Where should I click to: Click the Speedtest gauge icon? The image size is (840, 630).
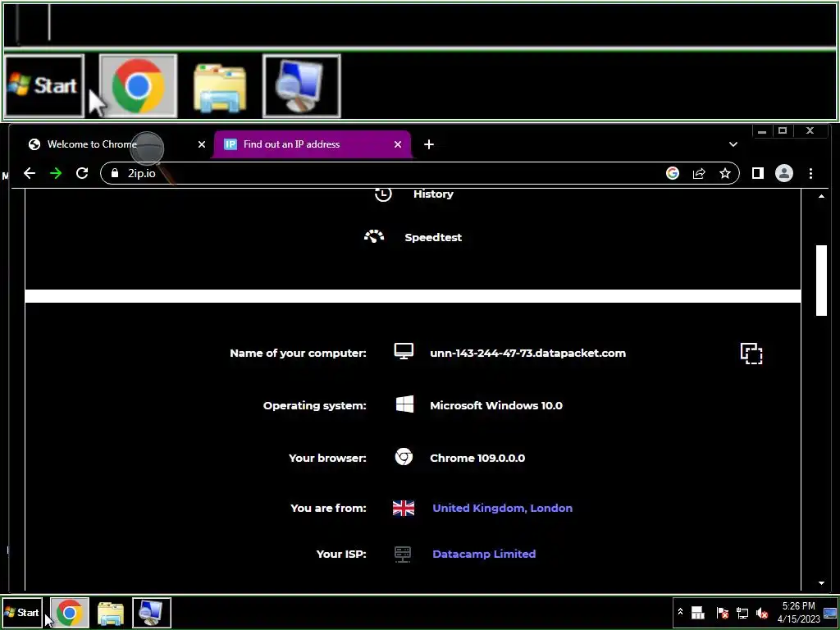click(x=374, y=237)
